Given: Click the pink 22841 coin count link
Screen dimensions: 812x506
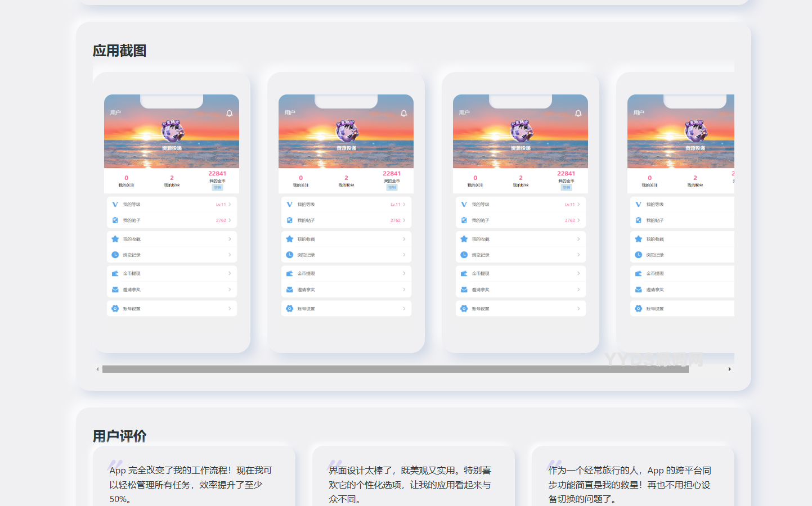Looking at the screenshot, I should tap(218, 174).
